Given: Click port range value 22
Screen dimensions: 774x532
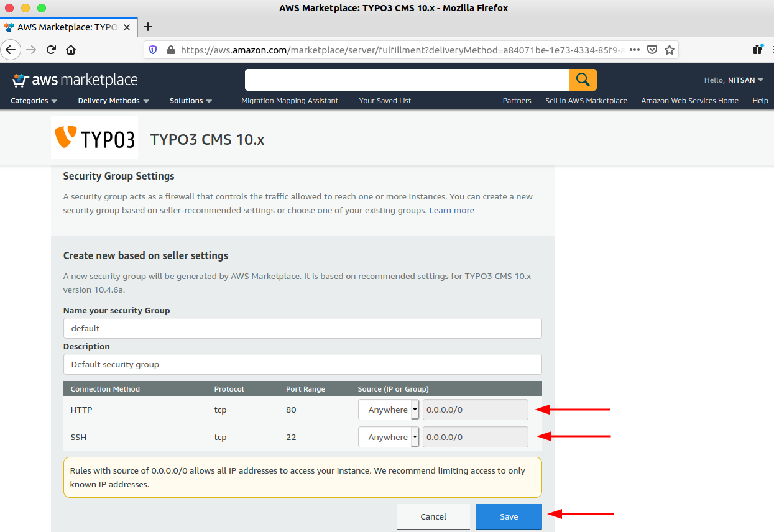Looking at the screenshot, I should 291,438.
